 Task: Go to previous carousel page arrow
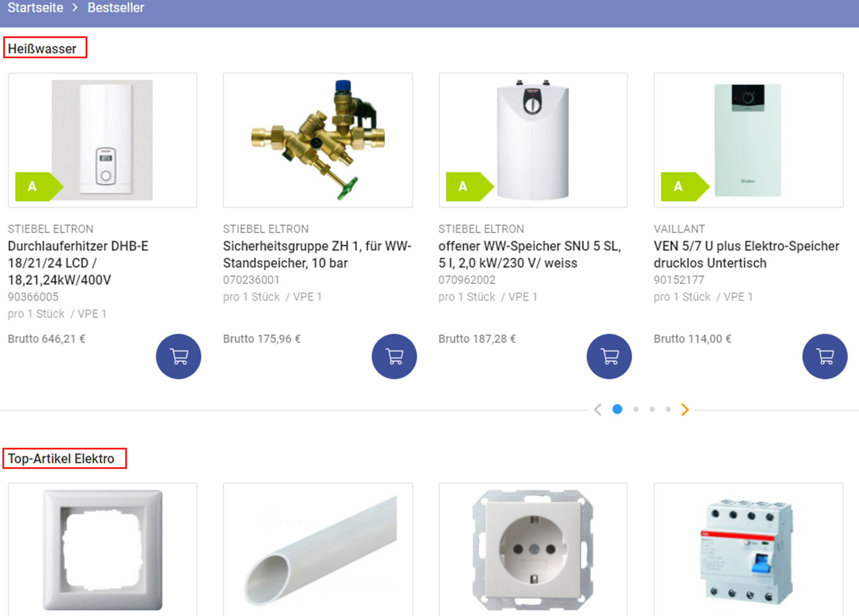[598, 409]
